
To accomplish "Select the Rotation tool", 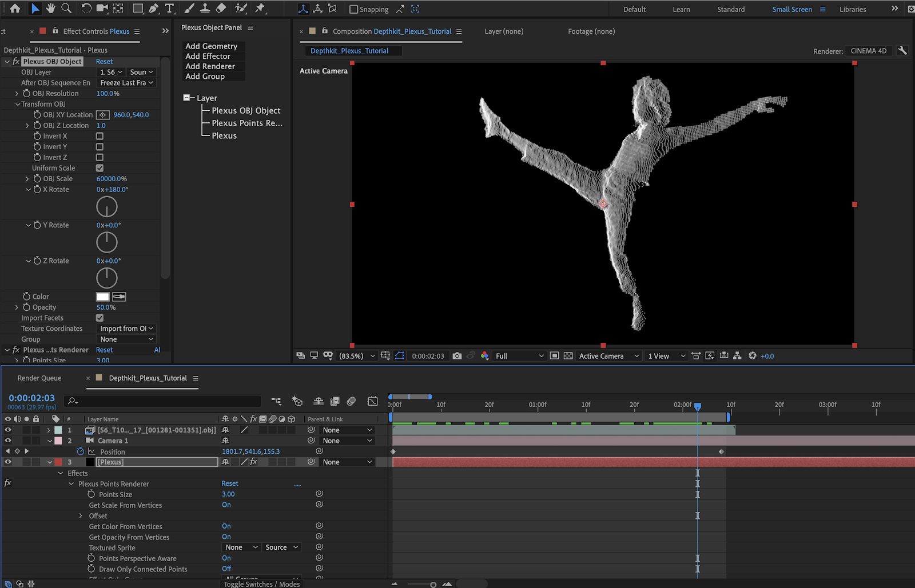I will point(86,8).
